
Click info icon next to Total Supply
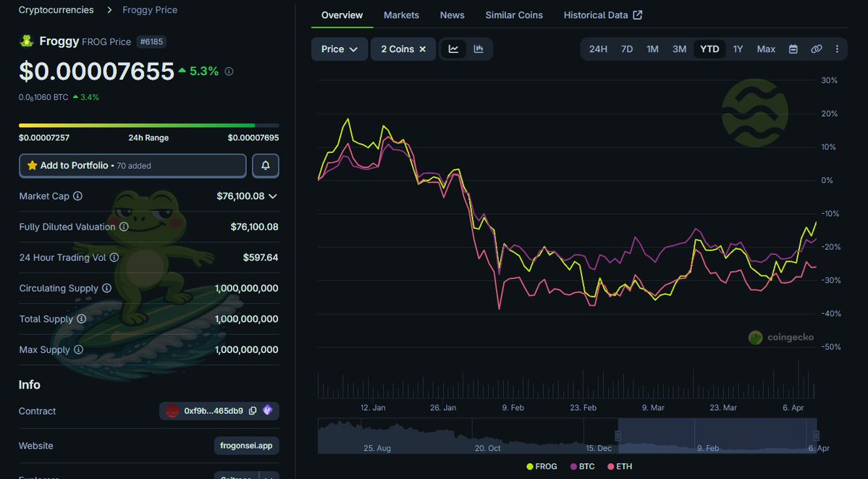[x=81, y=319]
